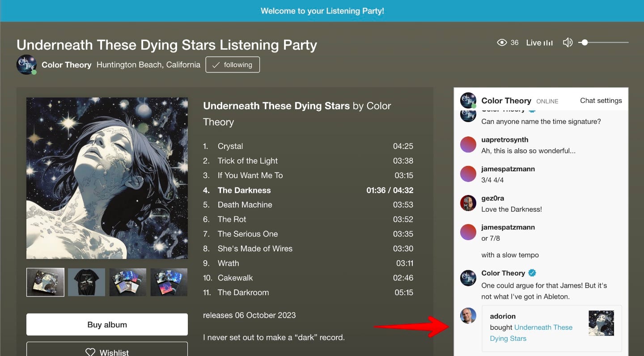This screenshot has height=356, width=644.
Task: Unfollow Color Theory via the following toggle
Action: point(233,64)
